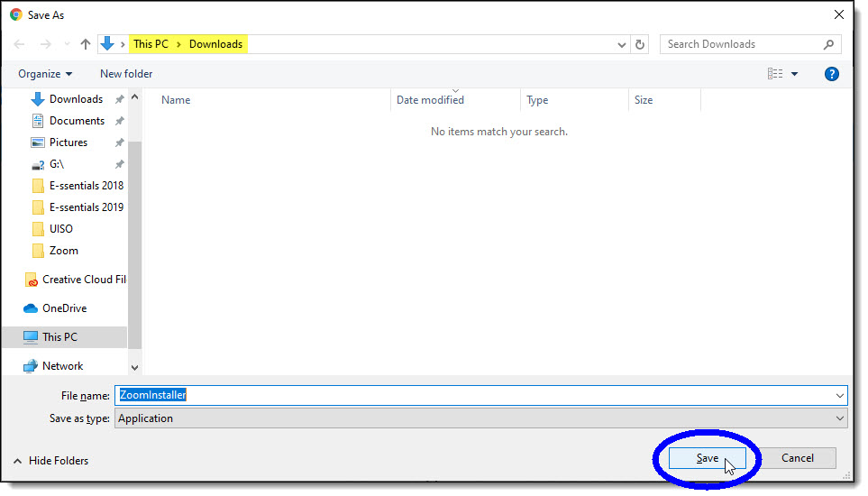Click the blue Downloads arrow icon in address bar
This screenshot has width=868, height=496.
click(107, 43)
